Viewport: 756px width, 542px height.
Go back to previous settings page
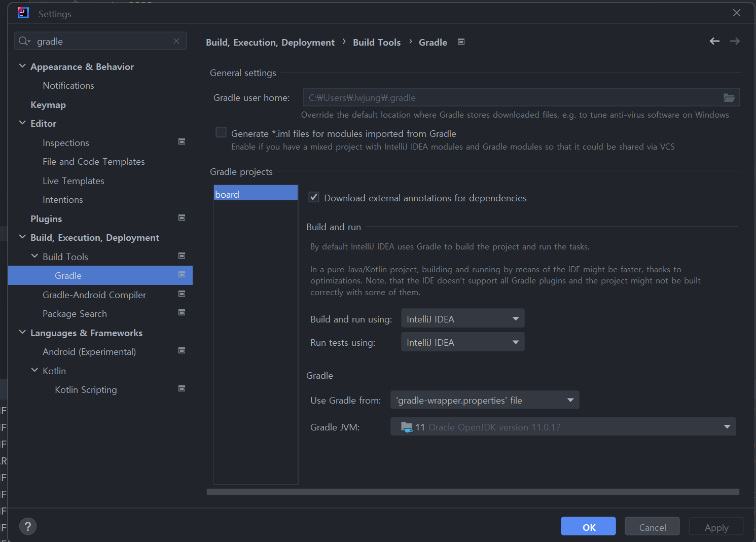pyautogui.click(x=714, y=41)
